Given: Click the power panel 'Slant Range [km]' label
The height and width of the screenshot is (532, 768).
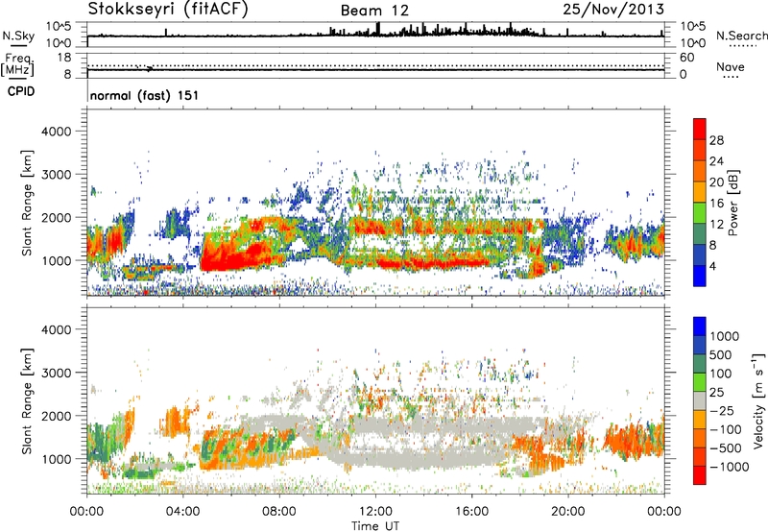Looking at the screenshot, I should (27, 203).
